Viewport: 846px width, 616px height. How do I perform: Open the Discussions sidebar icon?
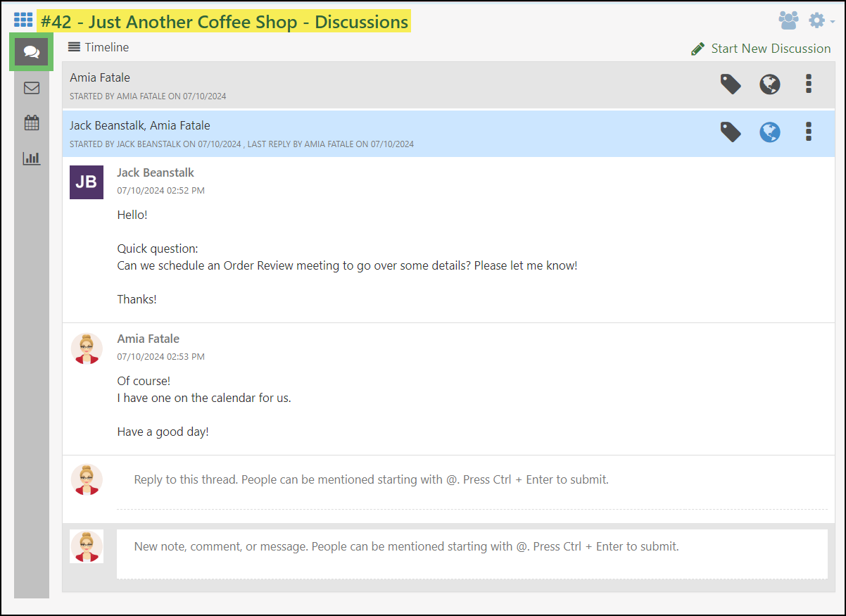click(x=32, y=51)
